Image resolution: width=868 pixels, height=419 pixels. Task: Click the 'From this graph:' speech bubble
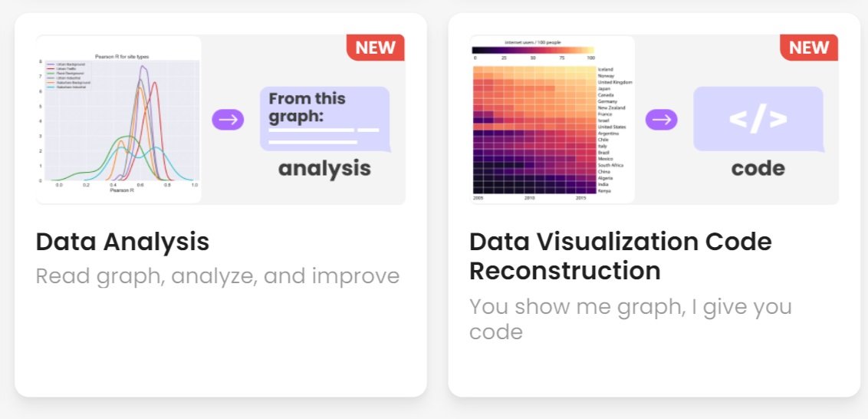(325, 117)
